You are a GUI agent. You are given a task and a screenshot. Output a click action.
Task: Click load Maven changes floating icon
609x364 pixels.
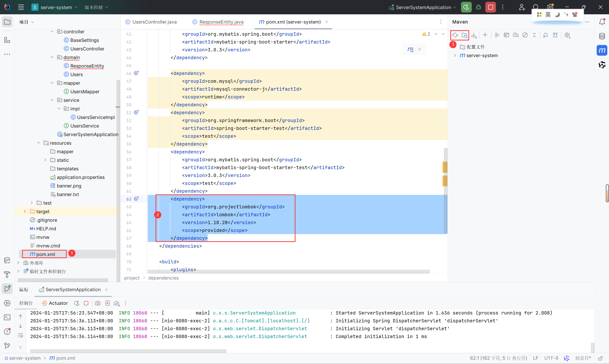410,49
